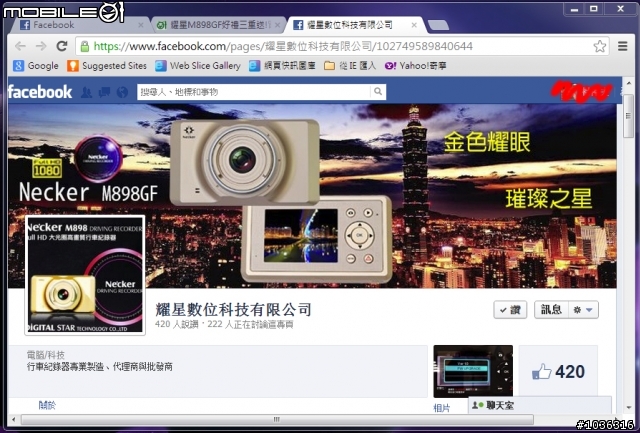The image size is (640, 433).
Task: Click the facebook logo
Action: pos(40,92)
